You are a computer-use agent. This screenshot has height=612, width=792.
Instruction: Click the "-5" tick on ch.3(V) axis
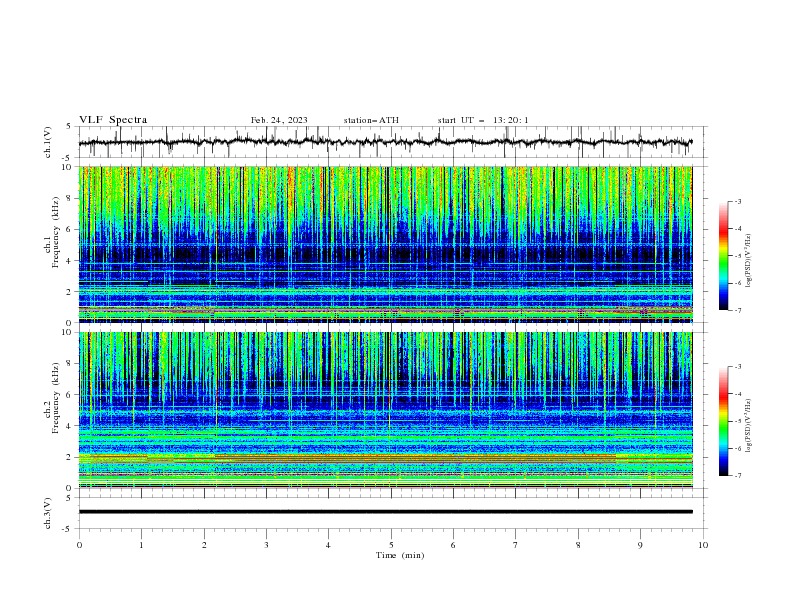click(67, 529)
